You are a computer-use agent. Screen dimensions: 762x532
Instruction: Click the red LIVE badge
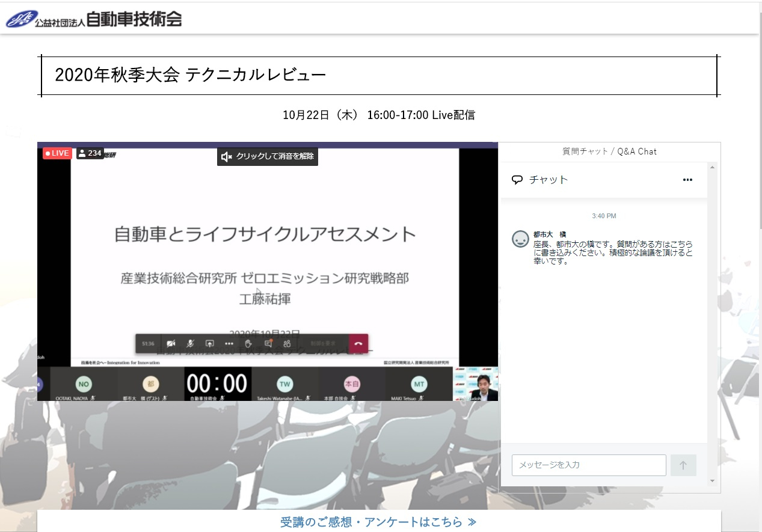[x=57, y=153]
